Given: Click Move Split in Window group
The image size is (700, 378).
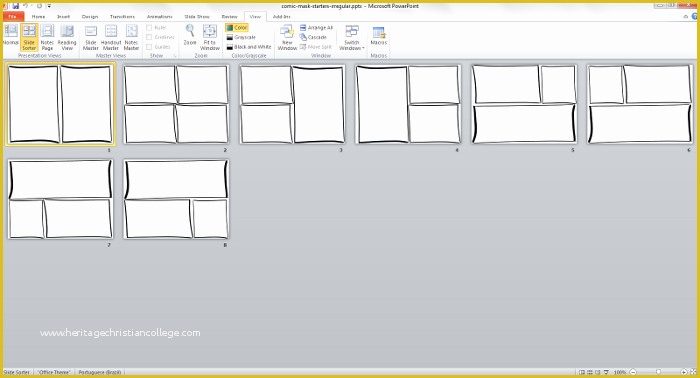Looking at the screenshot, I should 316,47.
